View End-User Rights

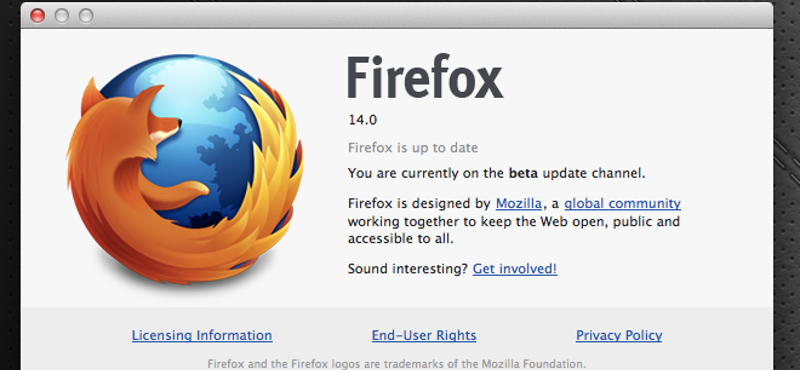click(424, 335)
